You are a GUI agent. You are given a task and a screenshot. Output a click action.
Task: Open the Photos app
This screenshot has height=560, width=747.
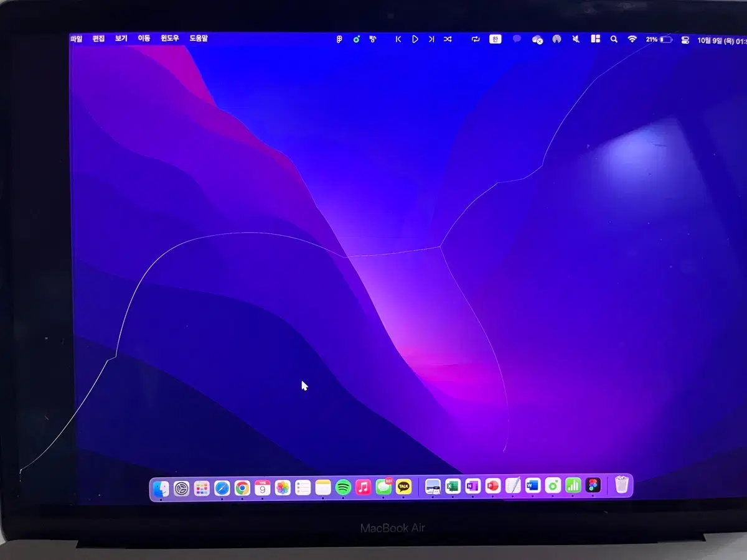tap(283, 488)
